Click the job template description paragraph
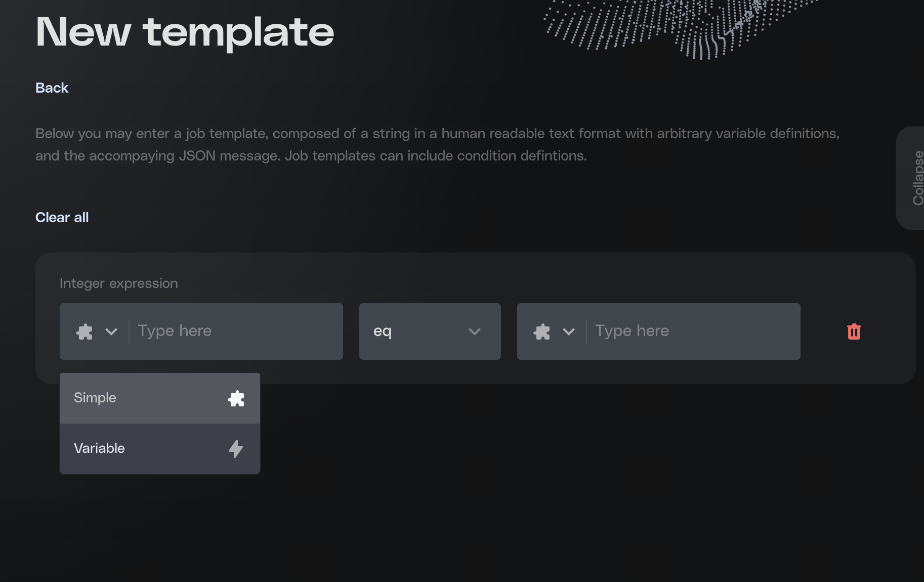The height and width of the screenshot is (582, 924). click(x=437, y=145)
